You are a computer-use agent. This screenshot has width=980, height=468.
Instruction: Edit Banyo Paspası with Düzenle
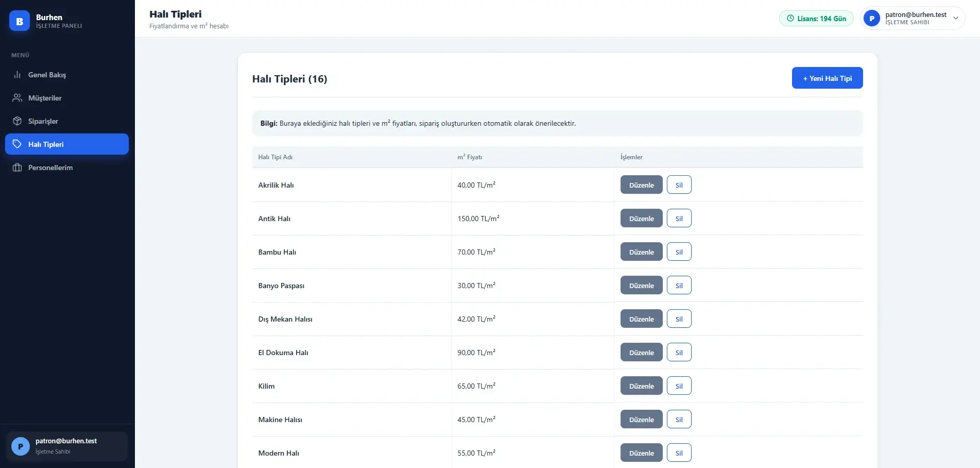coord(641,285)
